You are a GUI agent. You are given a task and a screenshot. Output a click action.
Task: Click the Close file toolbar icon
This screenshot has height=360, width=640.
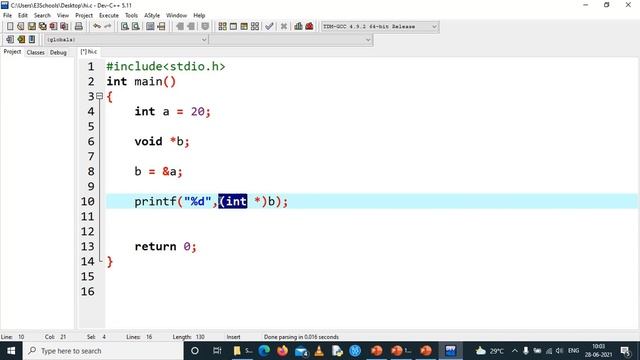point(53,27)
